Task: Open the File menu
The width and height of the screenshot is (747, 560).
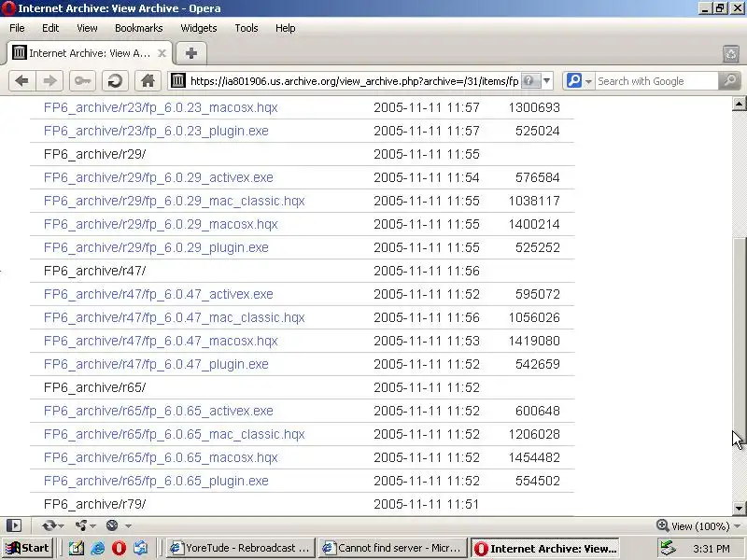Action: [17, 28]
